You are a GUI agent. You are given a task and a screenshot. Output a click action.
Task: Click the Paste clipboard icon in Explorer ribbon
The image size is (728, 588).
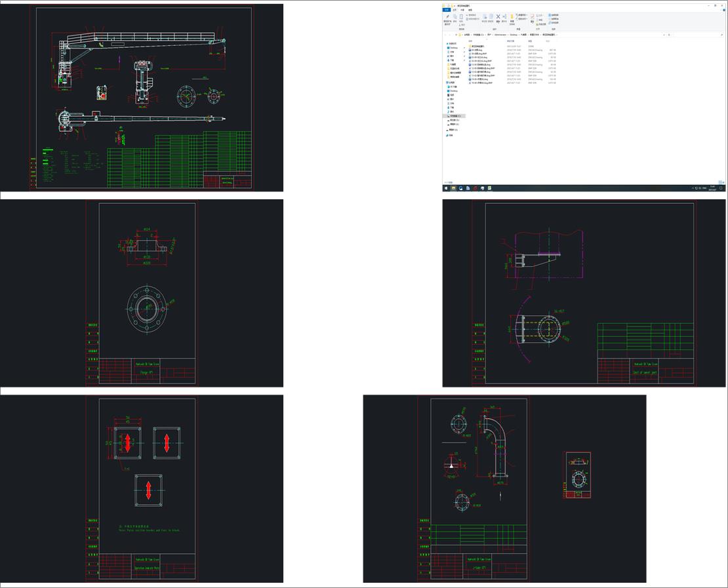pos(461,16)
